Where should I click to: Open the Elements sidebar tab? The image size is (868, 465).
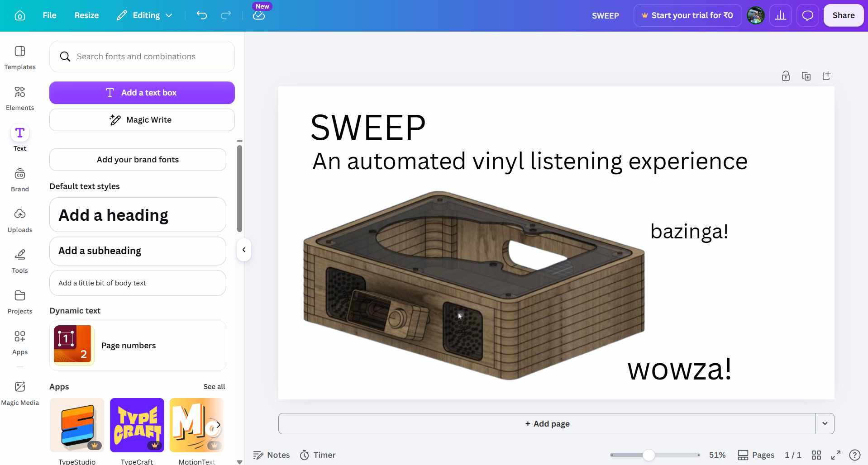[x=20, y=99]
